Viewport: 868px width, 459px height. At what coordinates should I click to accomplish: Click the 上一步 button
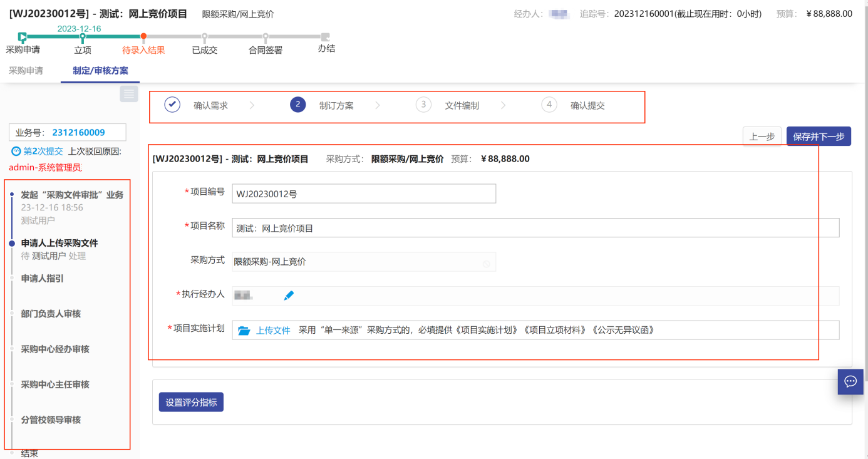point(762,136)
